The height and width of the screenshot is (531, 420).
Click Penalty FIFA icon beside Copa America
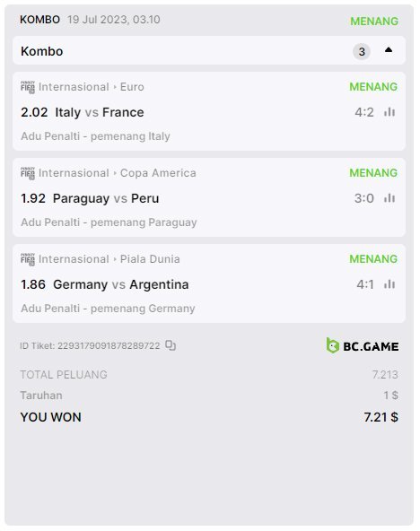pyautogui.click(x=28, y=173)
